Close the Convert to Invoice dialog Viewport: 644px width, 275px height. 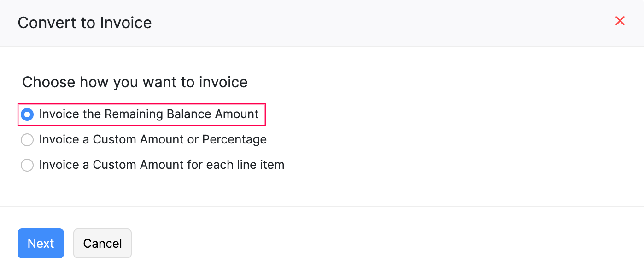point(620,21)
